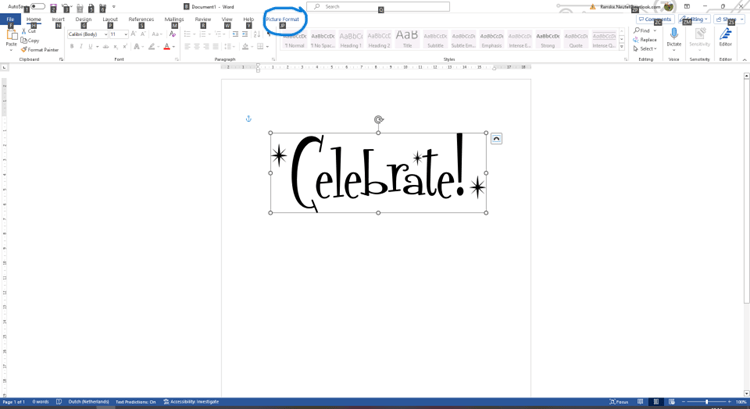Click the Layout Options icon beside image
This screenshot has height=409, width=750.
(x=496, y=139)
